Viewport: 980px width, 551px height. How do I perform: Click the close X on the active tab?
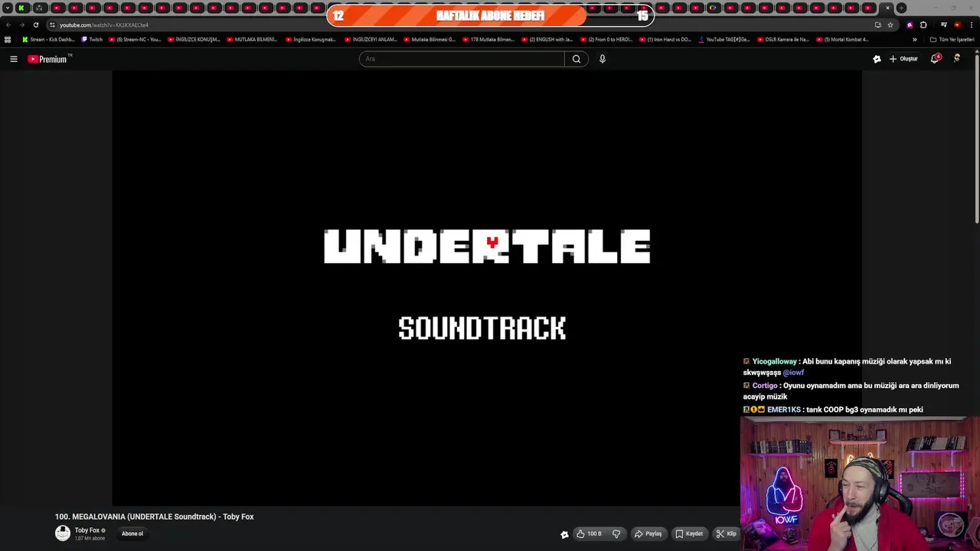coord(887,8)
